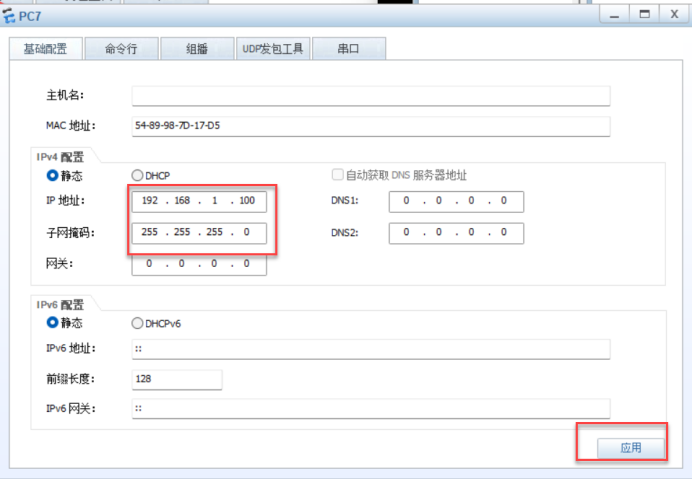Click the IPv6 前缀长度 field
692x480 pixels.
(x=176, y=379)
